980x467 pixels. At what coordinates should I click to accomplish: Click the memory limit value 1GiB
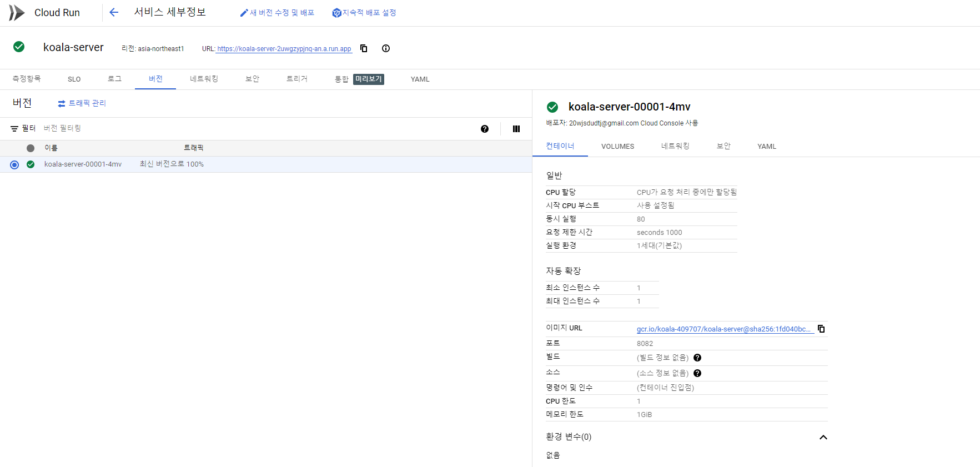tap(644, 415)
